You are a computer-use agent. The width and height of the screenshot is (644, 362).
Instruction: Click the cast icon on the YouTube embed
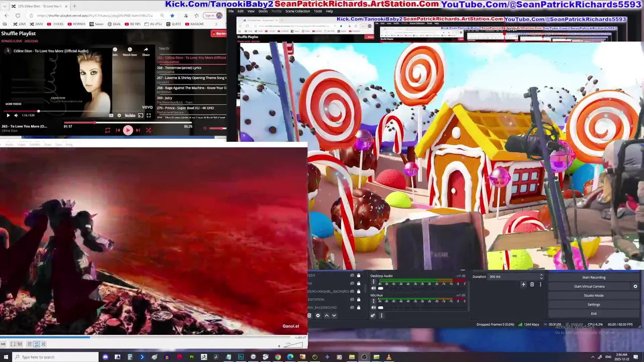point(140,116)
